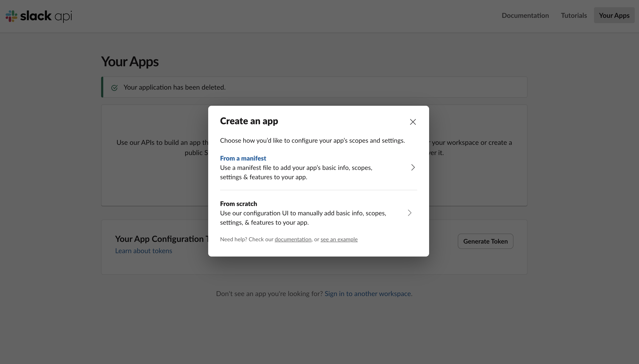
Task: Open the documentation help link in dialog
Action: click(x=293, y=239)
